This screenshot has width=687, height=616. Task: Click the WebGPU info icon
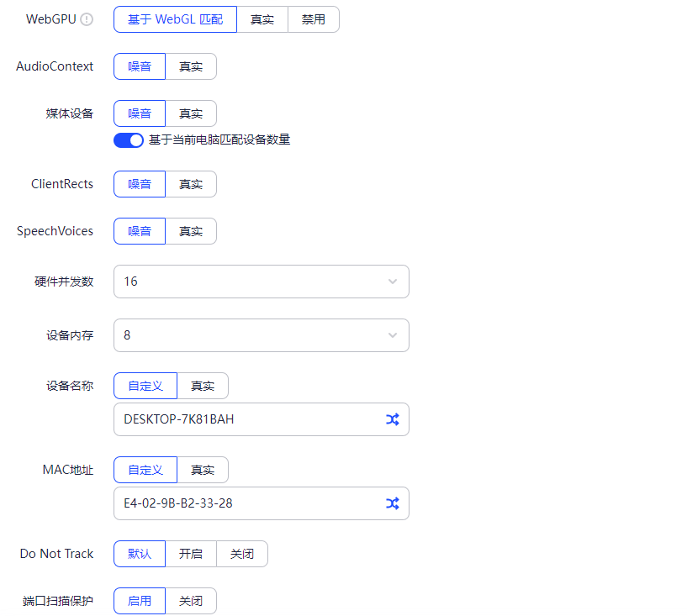point(87,19)
